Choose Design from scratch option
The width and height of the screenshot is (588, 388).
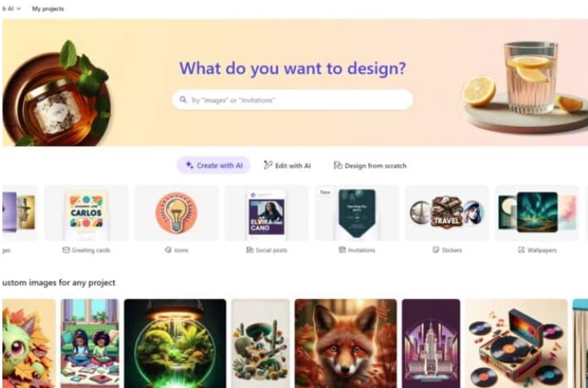(370, 165)
